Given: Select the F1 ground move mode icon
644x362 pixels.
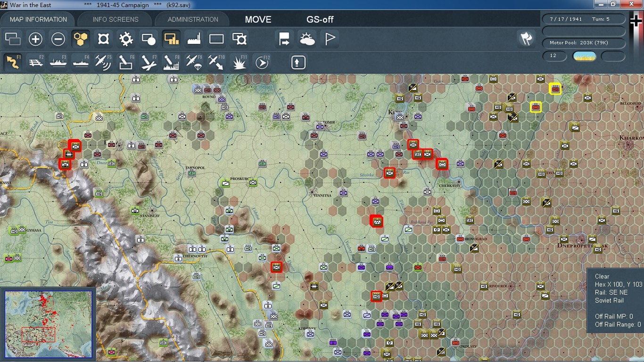Looking at the screenshot, I should [x=13, y=62].
